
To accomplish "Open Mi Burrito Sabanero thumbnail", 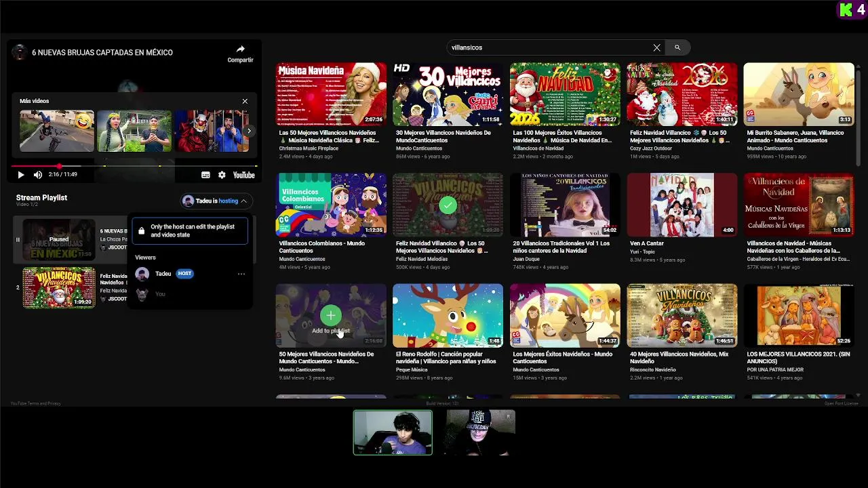I will pyautogui.click(x=799, y=94).
